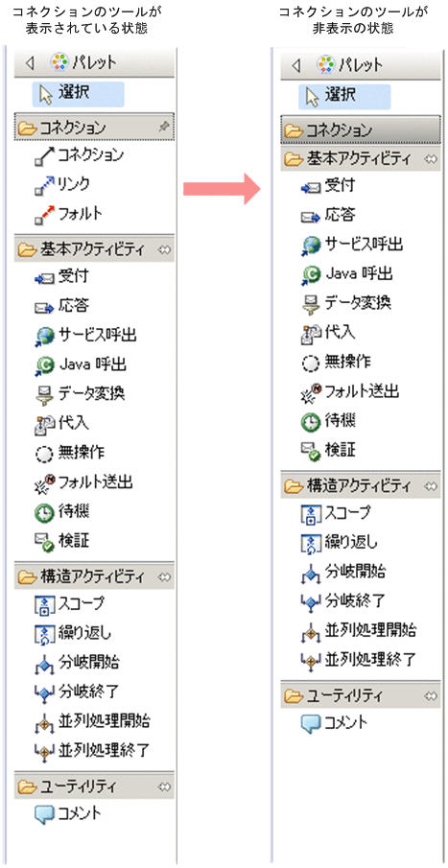This screenshot has height=868, width=448.
Task: Select the フォルト tool in left palette
Action: tap(68, 214)
